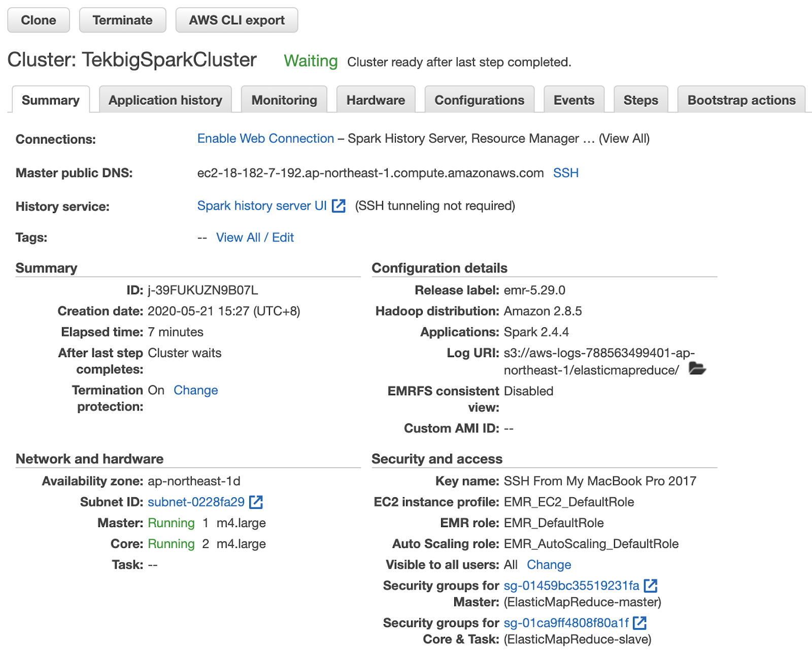Image resolution: width=812 pixels, height=654 pixels.
Task: Open Spark history server UI link
Action: coord(262,205)
